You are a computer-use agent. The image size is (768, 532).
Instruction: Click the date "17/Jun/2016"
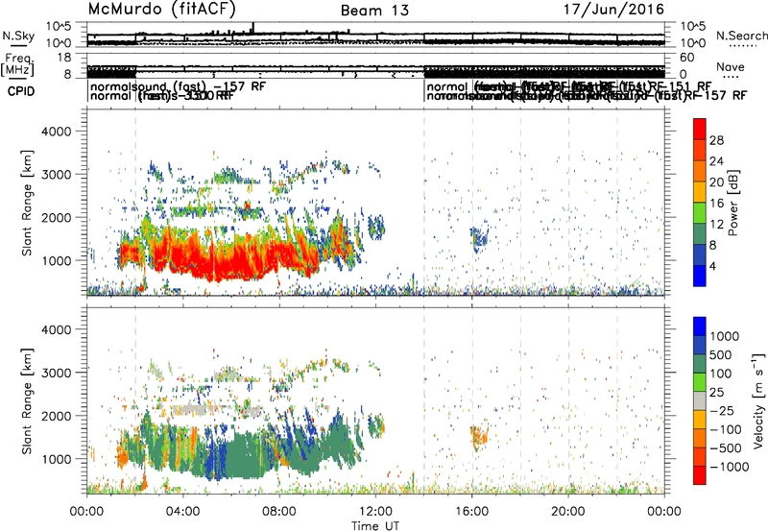[x=613, y=9]
